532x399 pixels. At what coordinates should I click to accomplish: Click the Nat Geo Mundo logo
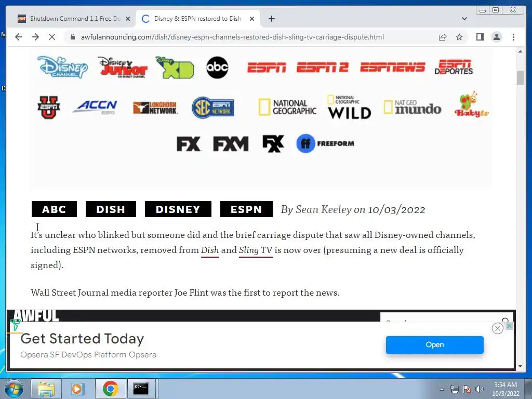click(413, 107)
